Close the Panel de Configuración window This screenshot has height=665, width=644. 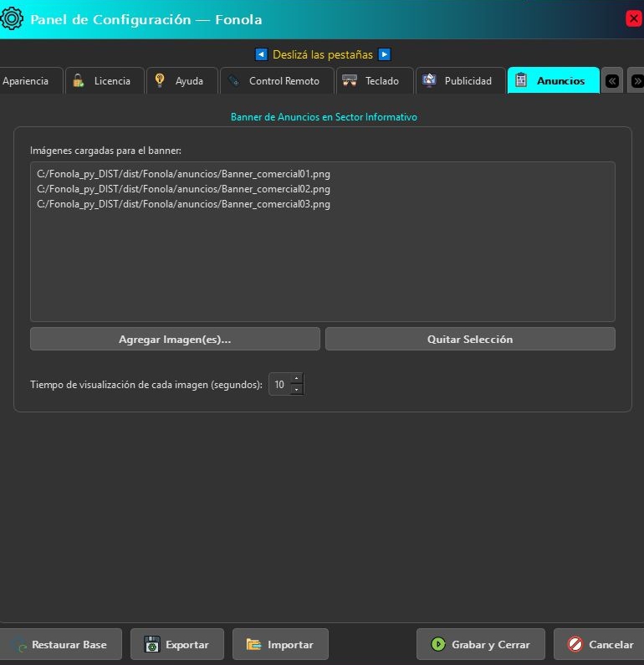(x=633, y=18)
